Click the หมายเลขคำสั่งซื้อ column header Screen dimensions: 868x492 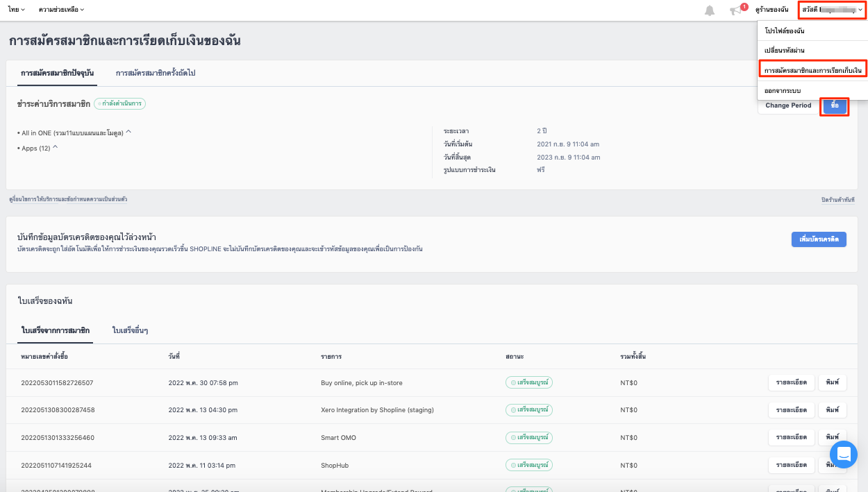(44, 356)
